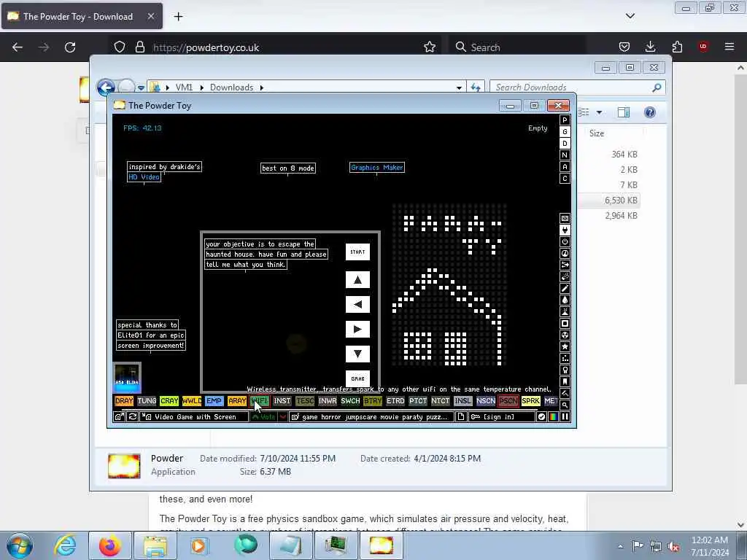Open Firefox from the Windows taskbar
Image resolution: width=747 pixels, height=560 pixels.
(x=109, y=545)
